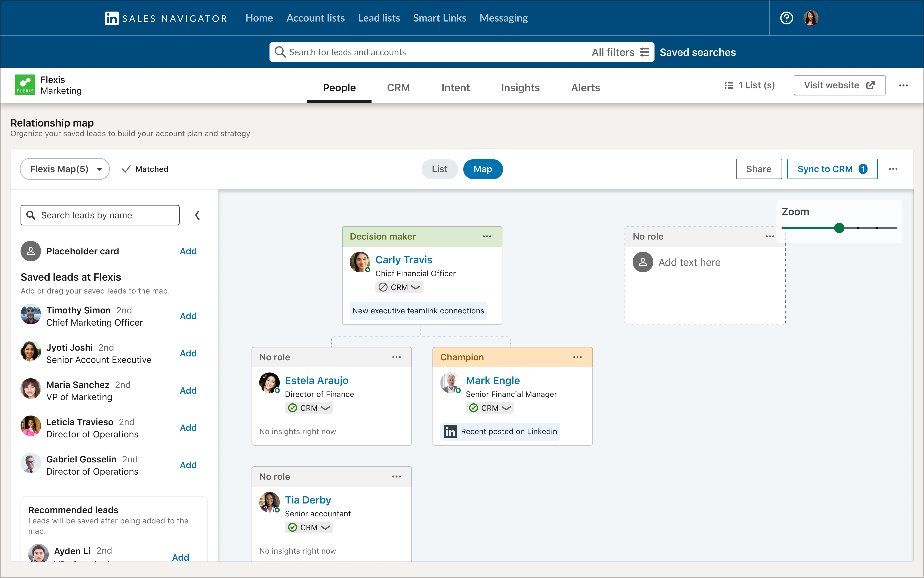Click the Flexis company logo
Viewport: 924px width, 578px height.
coord(25,85)
